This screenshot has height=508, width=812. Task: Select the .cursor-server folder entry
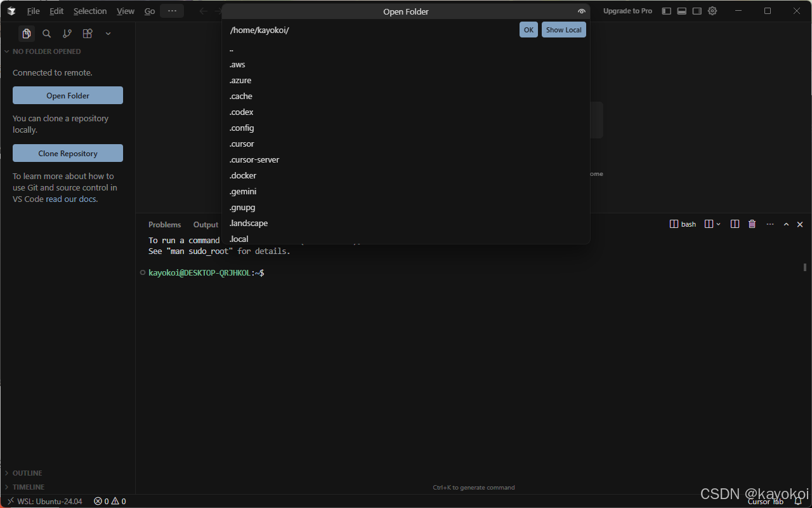[x=406, y=160]
